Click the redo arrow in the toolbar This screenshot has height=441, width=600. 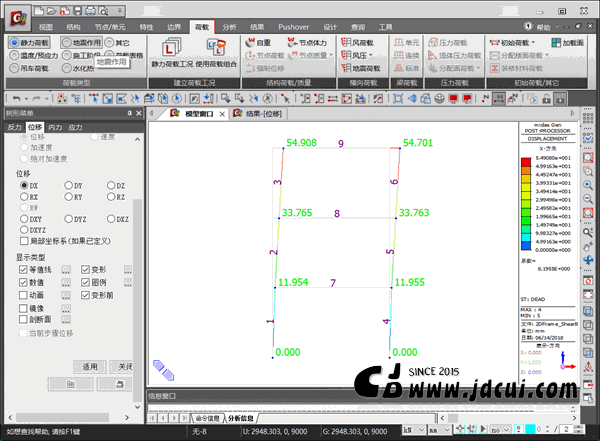[36, 99]
